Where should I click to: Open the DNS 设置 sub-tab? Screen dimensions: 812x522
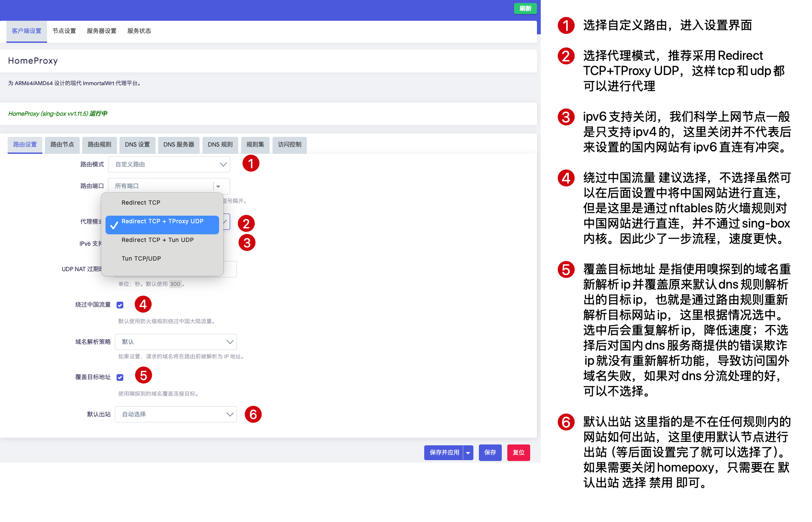pos(137,144)
